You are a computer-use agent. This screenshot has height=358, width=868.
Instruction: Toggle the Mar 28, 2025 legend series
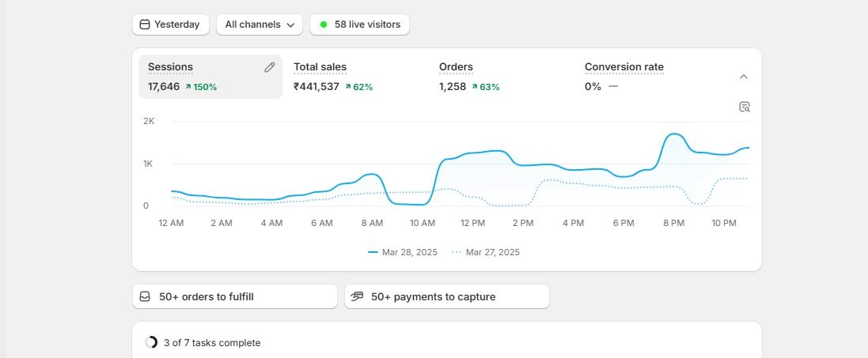(x=403, y=252)
